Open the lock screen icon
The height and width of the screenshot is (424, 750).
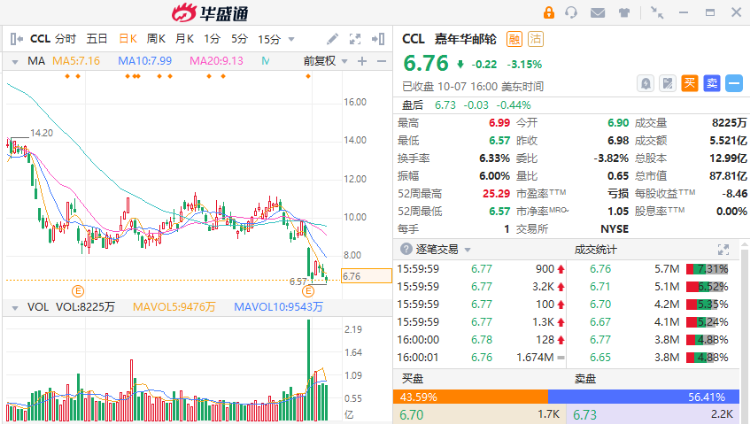click(x=549, y=12)
